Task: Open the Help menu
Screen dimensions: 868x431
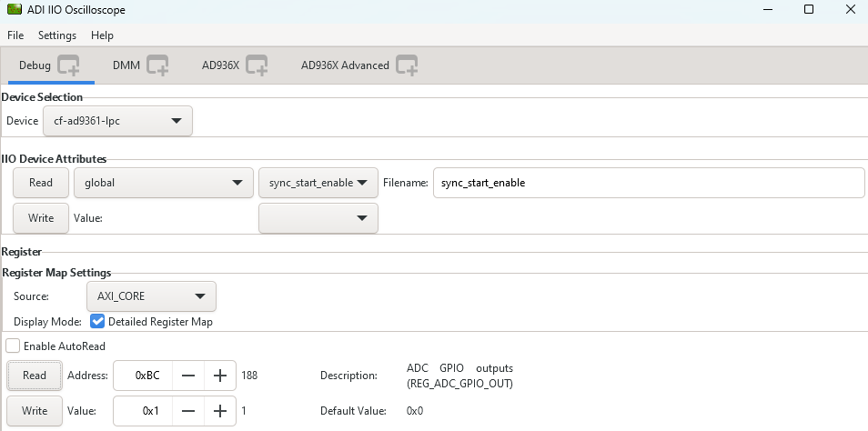Action: pos(102,35)
